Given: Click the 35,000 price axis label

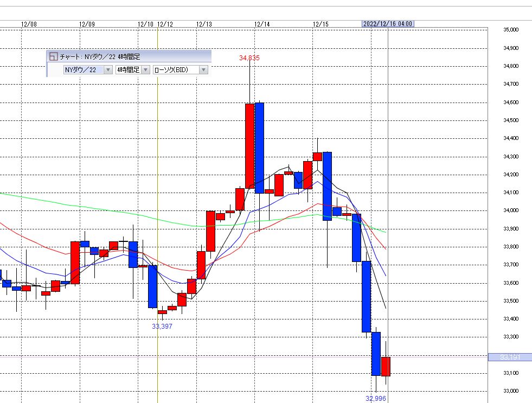Looking at the screenshot, I should (x=511, y=30).
